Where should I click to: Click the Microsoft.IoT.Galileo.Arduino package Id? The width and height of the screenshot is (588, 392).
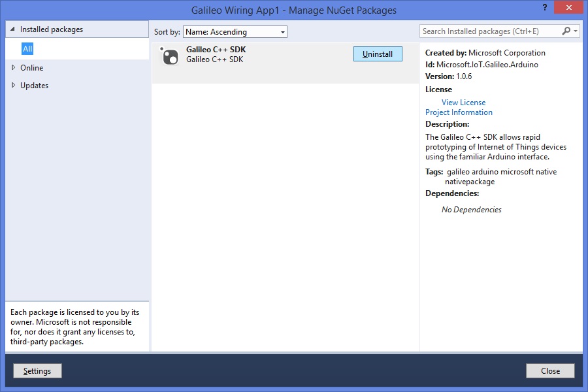[487, 65]
